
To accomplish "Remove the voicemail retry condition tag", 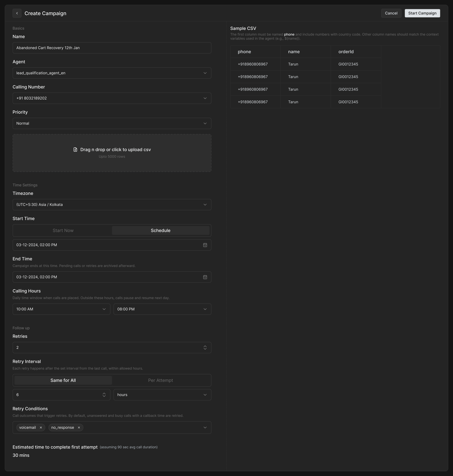I will pyautogui.click(x=41, y=427).
